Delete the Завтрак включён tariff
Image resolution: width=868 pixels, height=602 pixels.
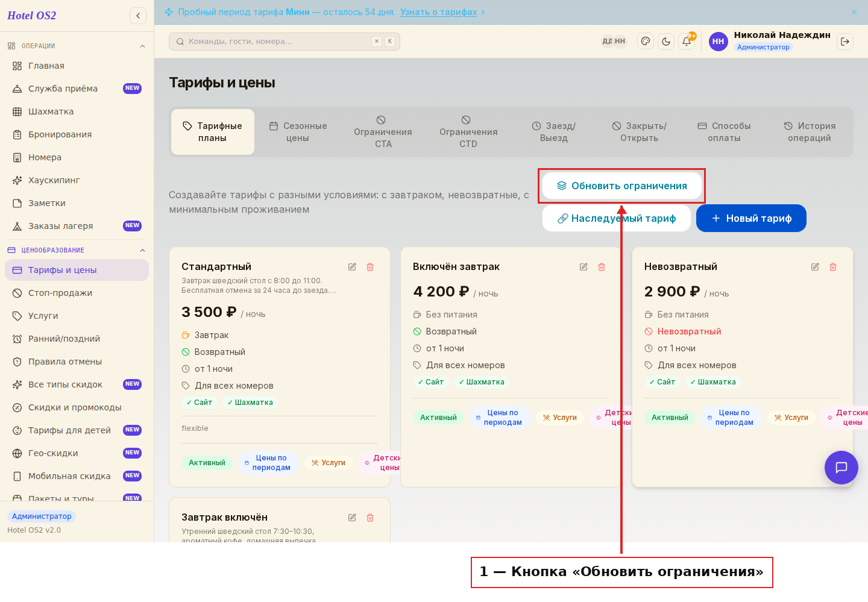pos(370,518)
